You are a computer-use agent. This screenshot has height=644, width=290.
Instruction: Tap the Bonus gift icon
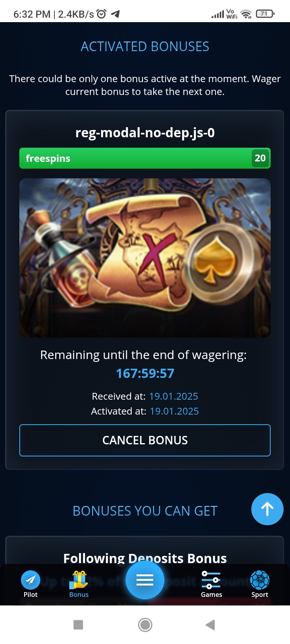coord(79,580)
